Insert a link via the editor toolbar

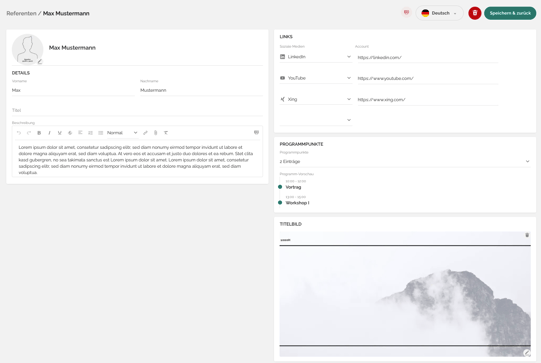click(145, 133)
